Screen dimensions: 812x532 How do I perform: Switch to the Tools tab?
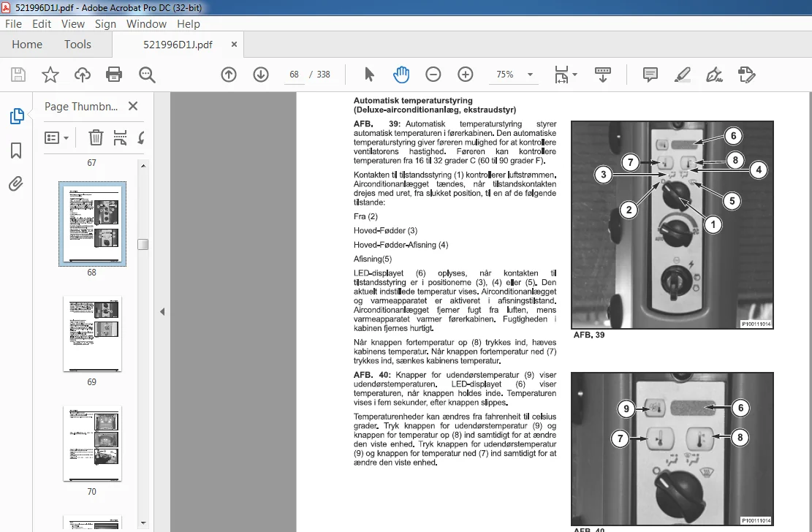coord(77,45)
